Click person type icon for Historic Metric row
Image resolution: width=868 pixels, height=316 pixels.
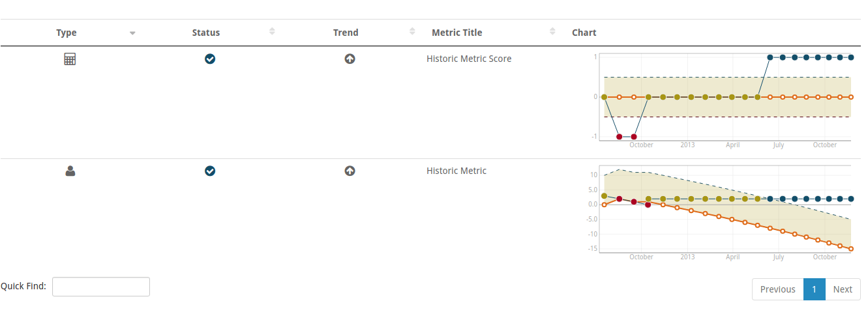pyautogui.click(x=70, y=171)
